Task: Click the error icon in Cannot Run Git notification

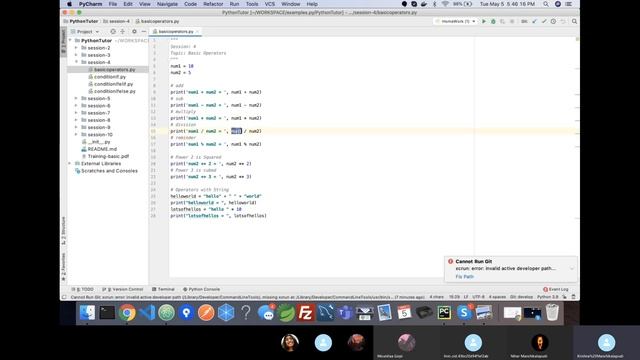Action: 451,261
